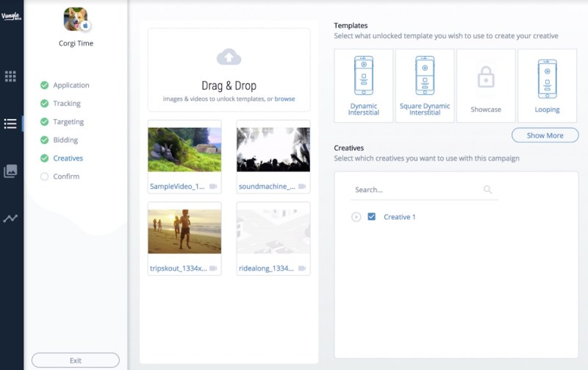
Task: Go to the Targeting step
Action: pos(62,121)
